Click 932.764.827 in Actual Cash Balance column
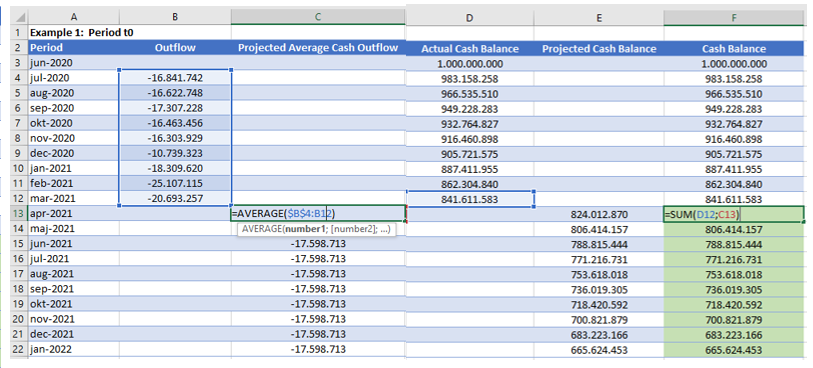Viewport: 813px width, 368px height. (x=469, y=124)
